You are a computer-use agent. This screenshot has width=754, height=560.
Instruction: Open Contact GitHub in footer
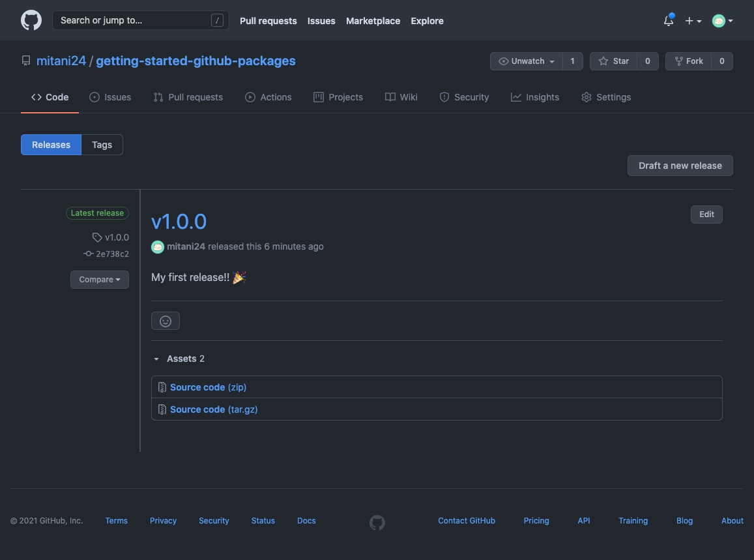point(467,520)
